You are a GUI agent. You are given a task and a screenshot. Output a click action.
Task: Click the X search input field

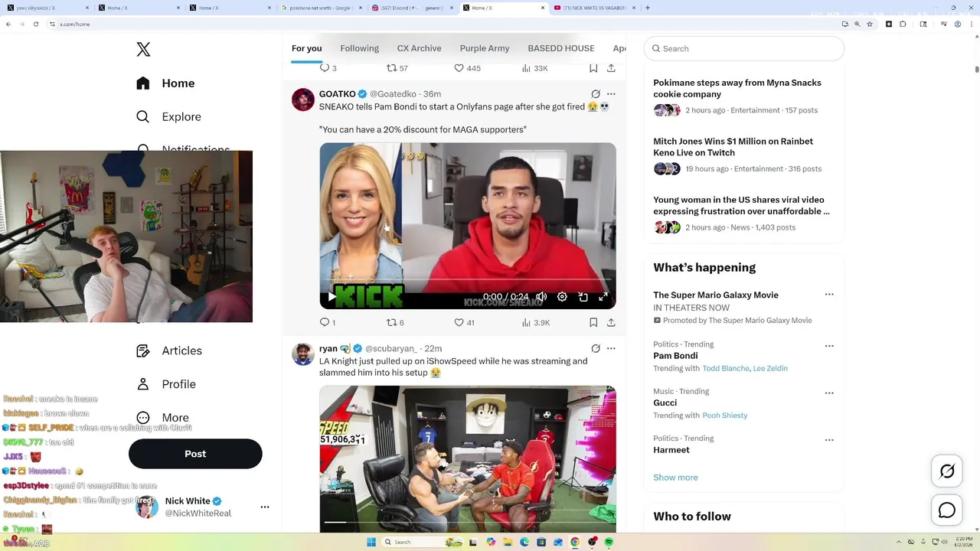click(744, 48)
